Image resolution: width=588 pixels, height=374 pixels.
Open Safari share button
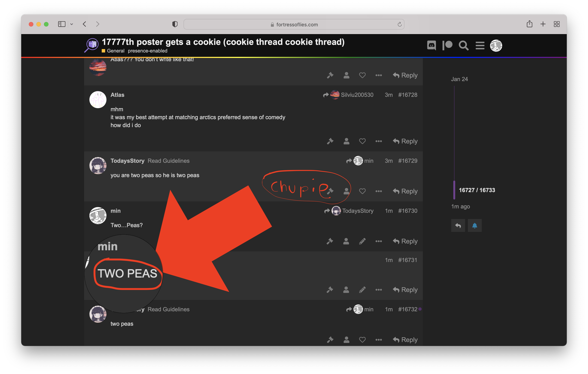[529, 24]
